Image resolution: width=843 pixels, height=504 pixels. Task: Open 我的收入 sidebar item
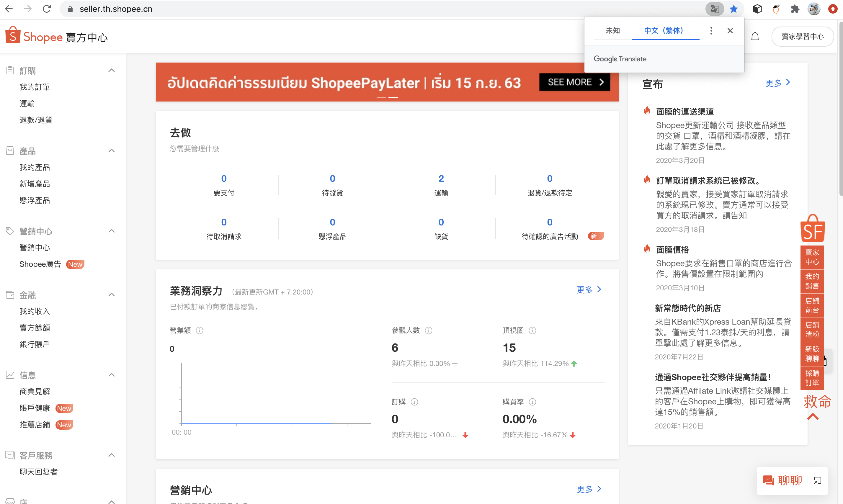35,311
